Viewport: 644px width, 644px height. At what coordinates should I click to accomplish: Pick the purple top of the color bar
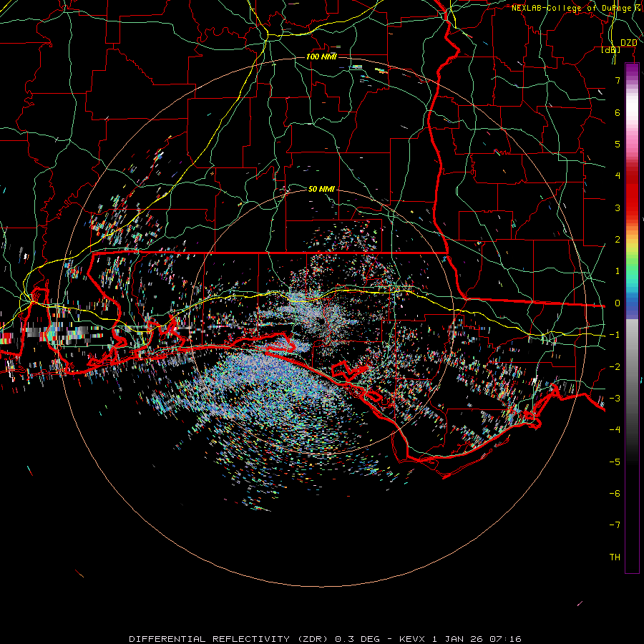632,71
